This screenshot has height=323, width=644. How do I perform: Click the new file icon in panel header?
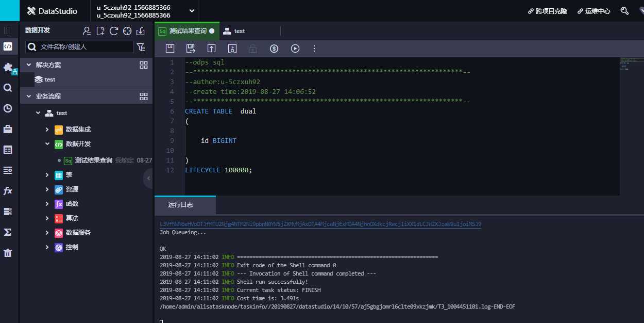point(100,31)
